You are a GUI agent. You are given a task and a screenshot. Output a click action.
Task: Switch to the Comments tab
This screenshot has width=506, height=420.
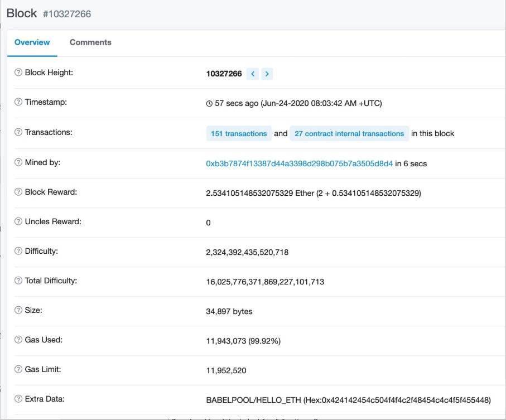[x=90, y=42]
